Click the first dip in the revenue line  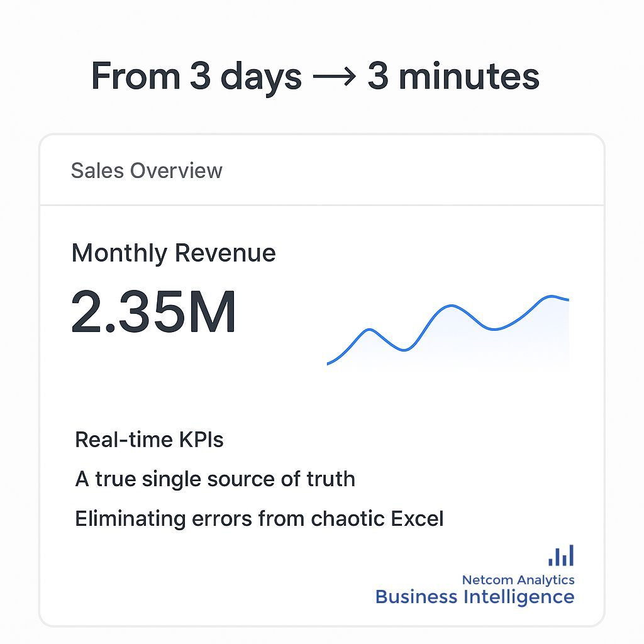(x=404, y=350)
